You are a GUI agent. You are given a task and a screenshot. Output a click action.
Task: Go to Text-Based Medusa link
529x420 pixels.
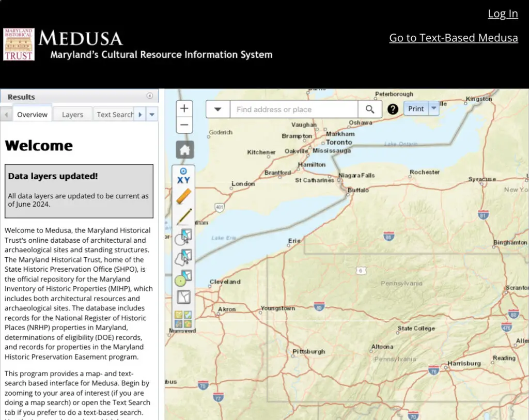[x=454, y=38]
